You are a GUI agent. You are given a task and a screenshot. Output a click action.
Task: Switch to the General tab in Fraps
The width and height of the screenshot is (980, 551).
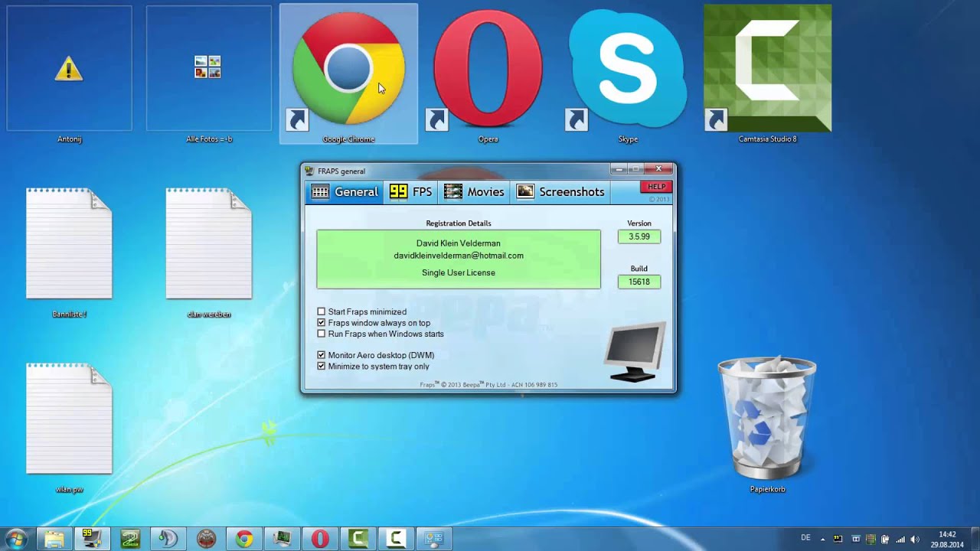(x=345, y=192)
